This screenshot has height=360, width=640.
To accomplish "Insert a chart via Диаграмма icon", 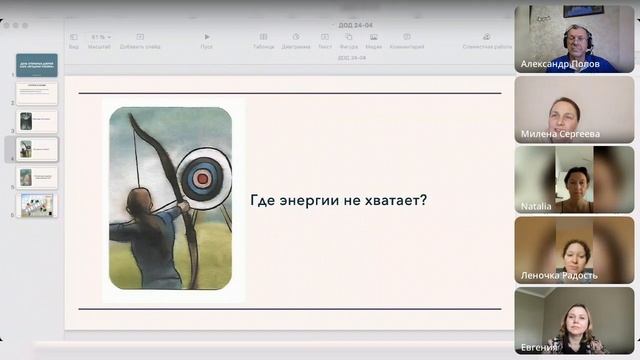I will [296, 37].
